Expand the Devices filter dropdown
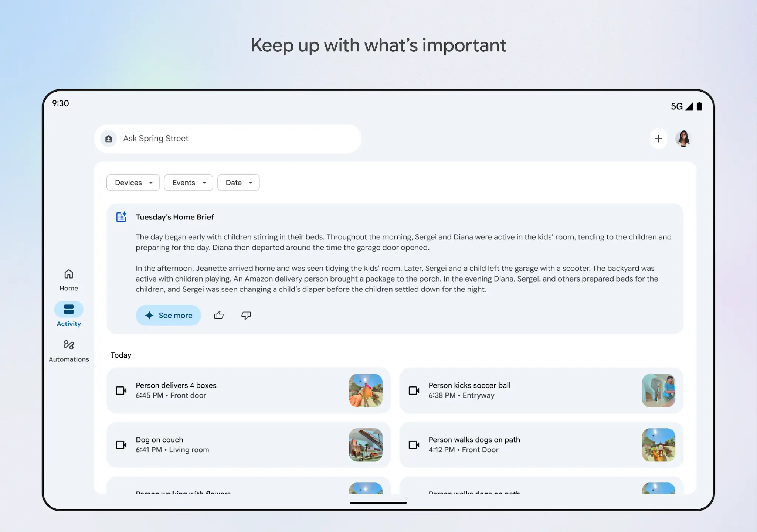The height and width of the screenshot is (532, 757). 133,183
